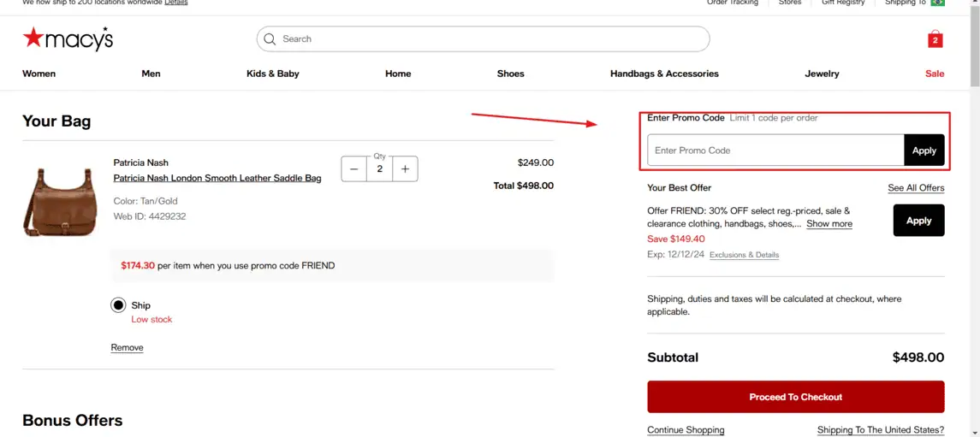Viewport: 980px width, 437px height.
Task: Open the Men menu
Action: coord(151,74)
